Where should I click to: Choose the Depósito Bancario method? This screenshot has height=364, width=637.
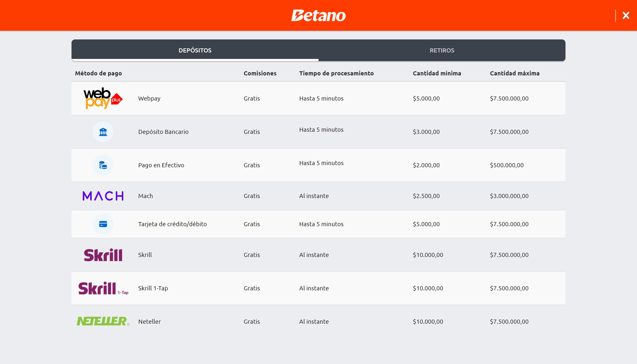click(163, 132)
